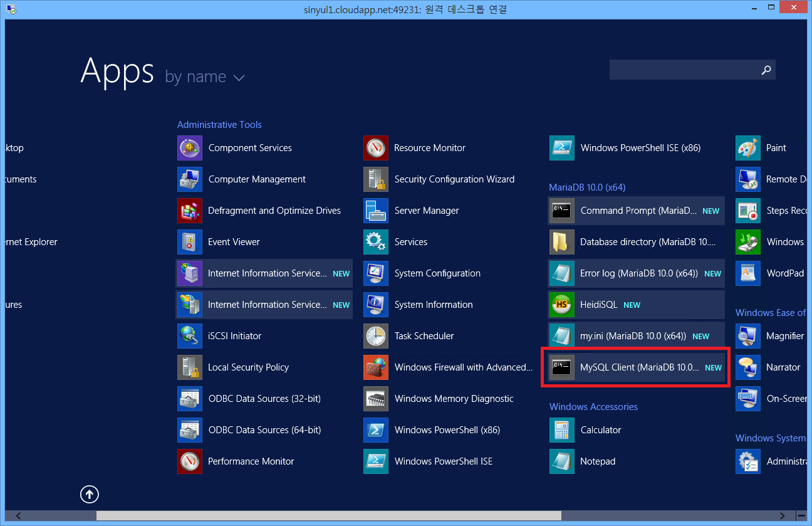Launch Windows Memory Diagnostic icon

[376, 399]
